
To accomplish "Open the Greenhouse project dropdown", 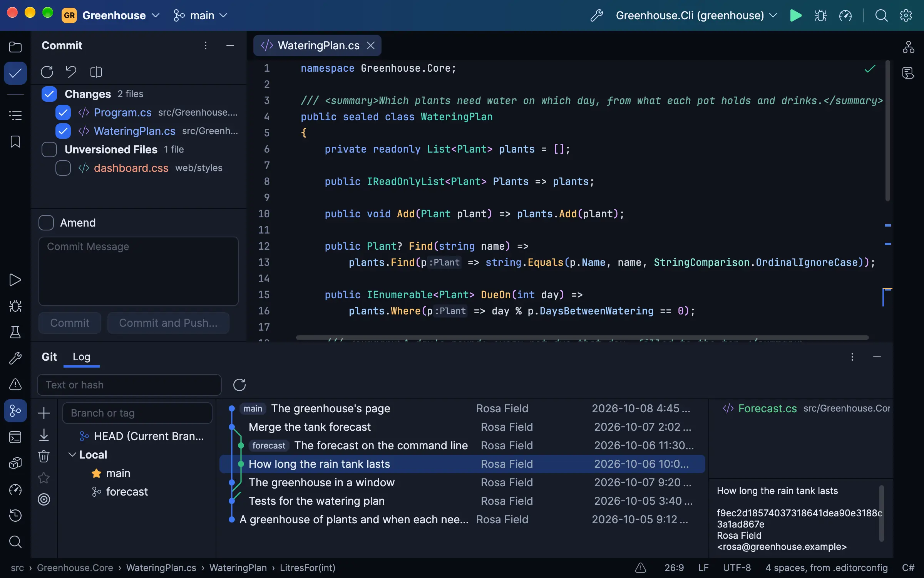I will coord(111,15).
